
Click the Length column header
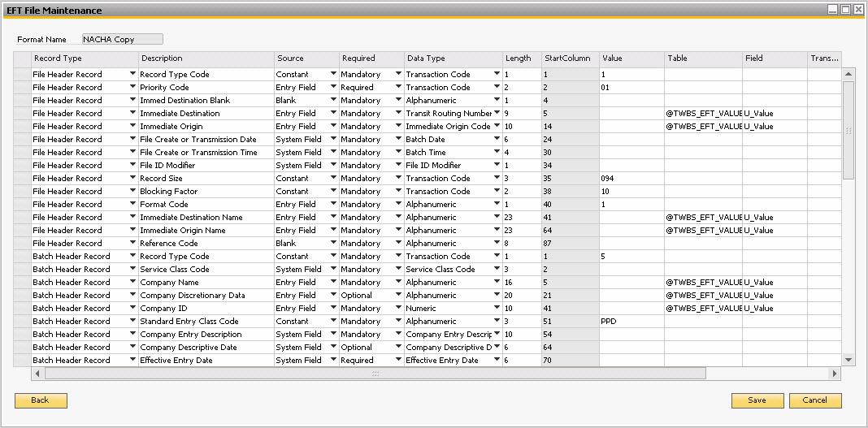click(522, 58)
